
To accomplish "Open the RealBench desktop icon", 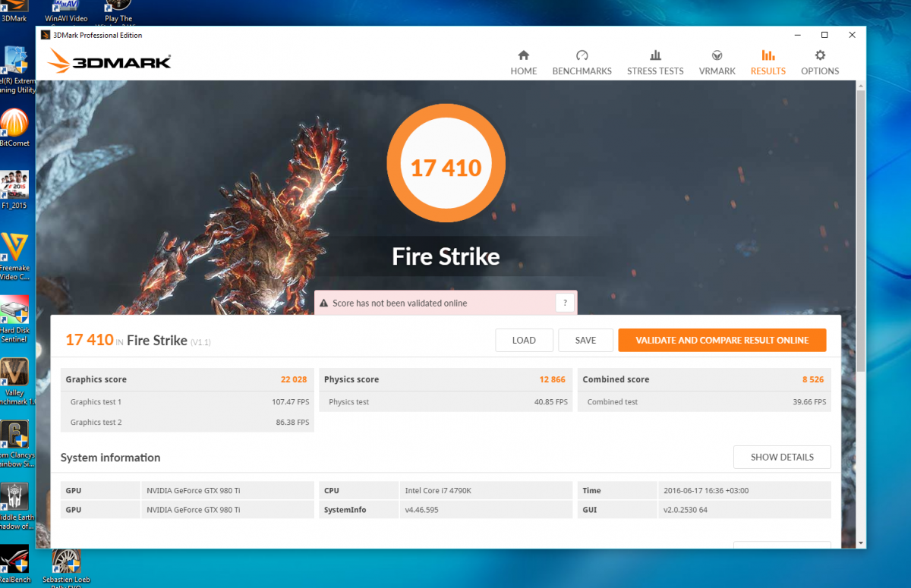I will [14, 564].
